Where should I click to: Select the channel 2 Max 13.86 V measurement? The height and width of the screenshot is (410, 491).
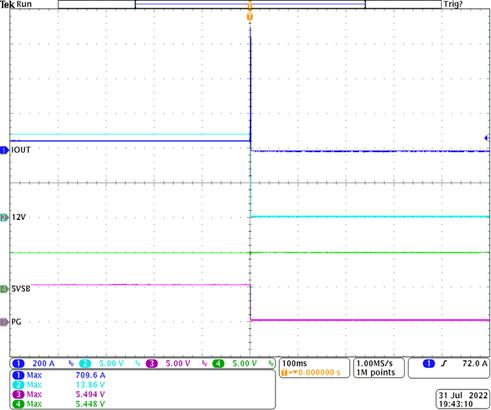click(59, 385)
